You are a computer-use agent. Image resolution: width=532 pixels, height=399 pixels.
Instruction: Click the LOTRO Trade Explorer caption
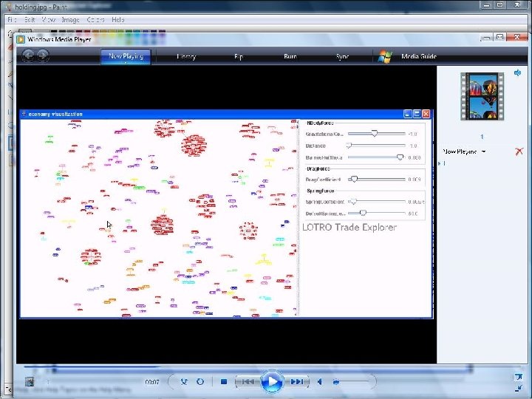click(349, 227)
